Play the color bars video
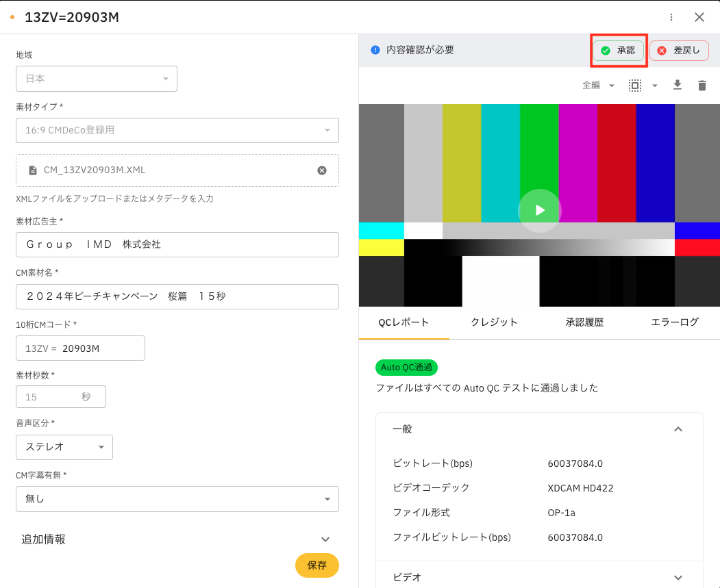Image resolution: width=720 pixels, height=588 pixels. click(x=540, y=211)
